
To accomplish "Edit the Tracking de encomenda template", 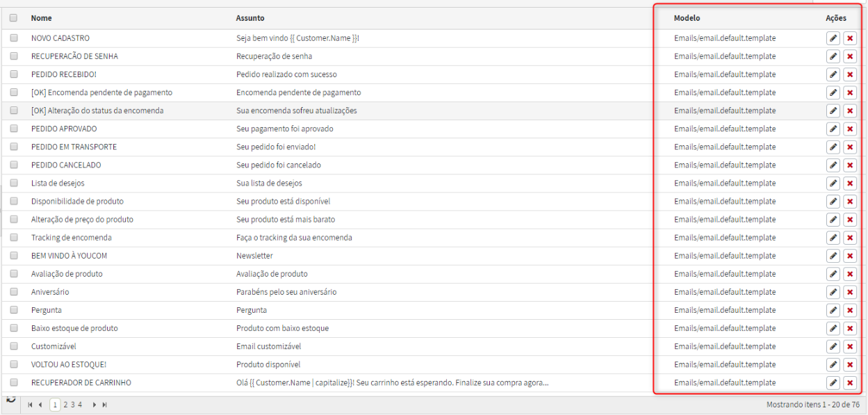I will (x=833, y=238).
